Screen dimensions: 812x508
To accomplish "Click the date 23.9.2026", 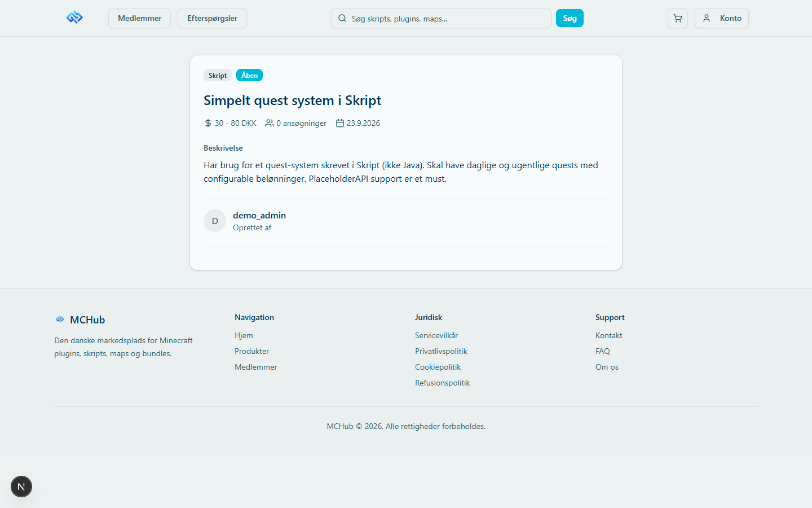I will click(x=363, y=123).
